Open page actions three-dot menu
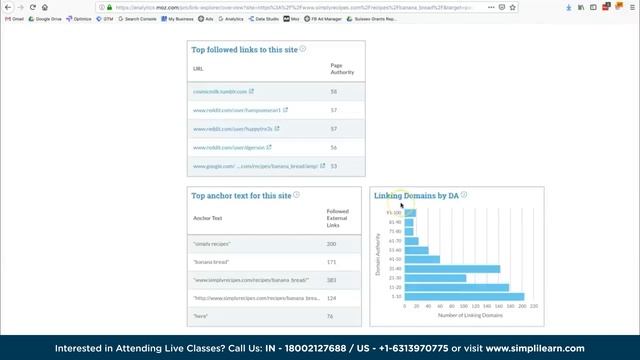Screen dimensions: 640x360 [491, 7]
